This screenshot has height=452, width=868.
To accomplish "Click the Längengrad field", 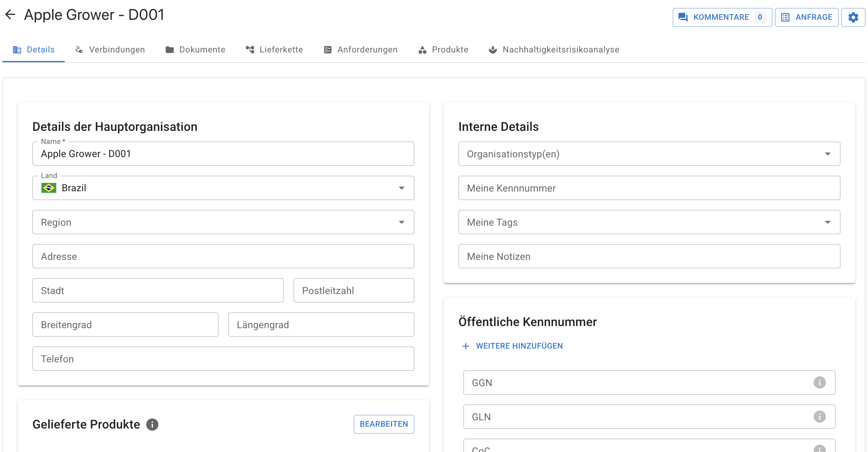I will (321, 325).
